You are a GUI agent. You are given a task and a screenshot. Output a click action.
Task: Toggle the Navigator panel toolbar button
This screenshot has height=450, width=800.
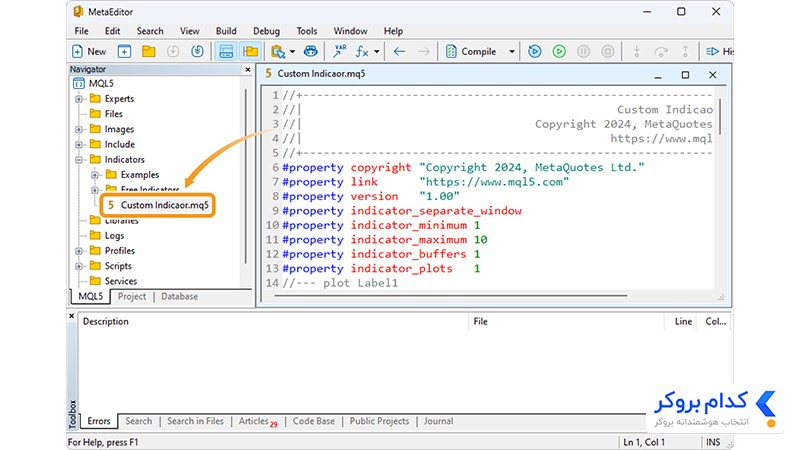tap(251, 52)
